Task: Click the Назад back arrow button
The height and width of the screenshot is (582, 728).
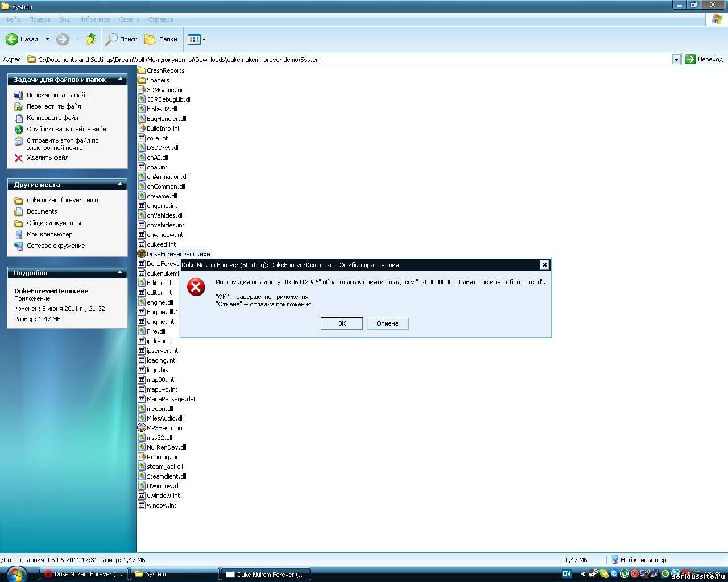Action: pyautogui.click(x=22, y=39)
